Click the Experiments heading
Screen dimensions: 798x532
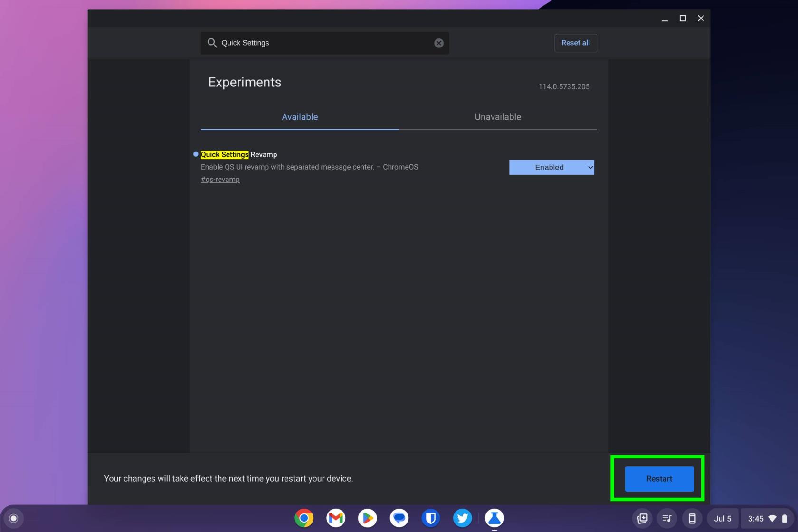(245, 82)
